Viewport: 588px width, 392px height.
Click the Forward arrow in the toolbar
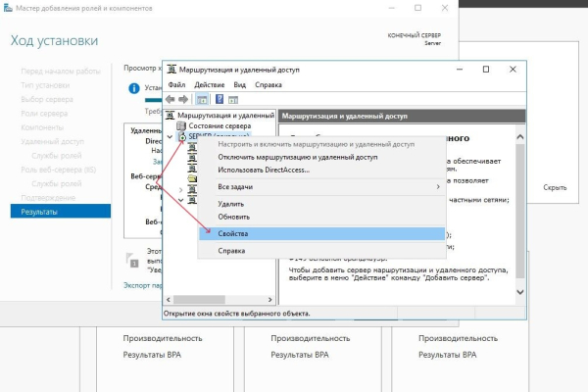[183, 99]
